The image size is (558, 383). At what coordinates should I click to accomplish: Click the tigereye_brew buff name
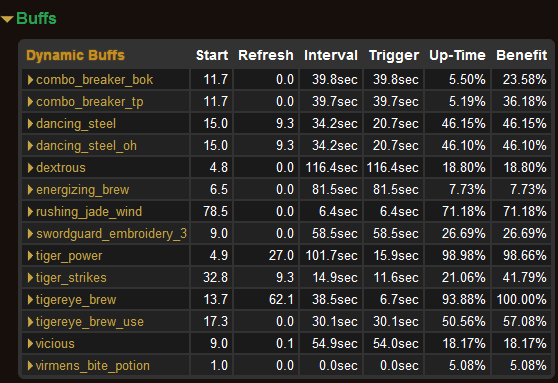click(x=76, y=300)
